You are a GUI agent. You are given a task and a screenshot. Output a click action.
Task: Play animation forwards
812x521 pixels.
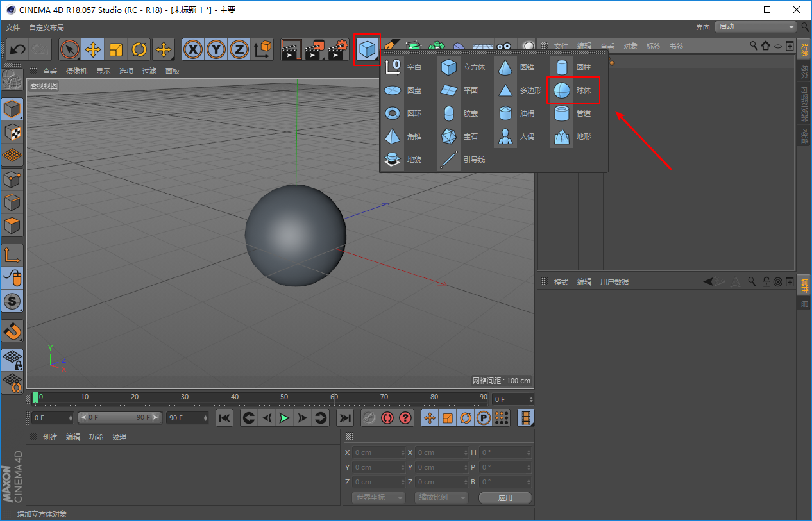pyautogui.click(x=284, y=418)
